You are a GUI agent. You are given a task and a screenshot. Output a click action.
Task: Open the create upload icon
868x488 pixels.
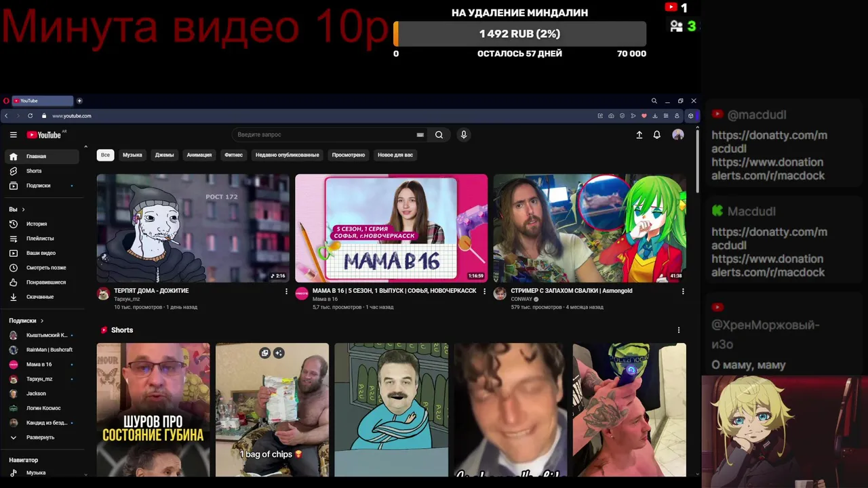(639, 135)
